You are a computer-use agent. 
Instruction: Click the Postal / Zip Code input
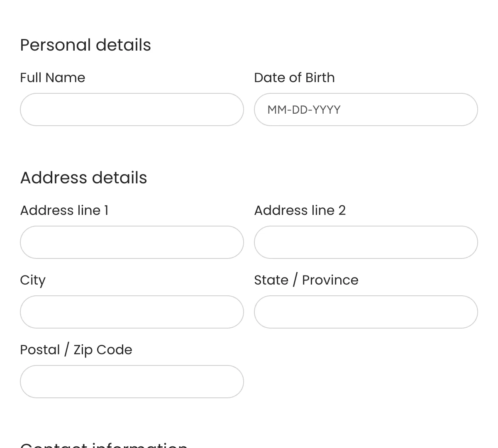(132, 382)
